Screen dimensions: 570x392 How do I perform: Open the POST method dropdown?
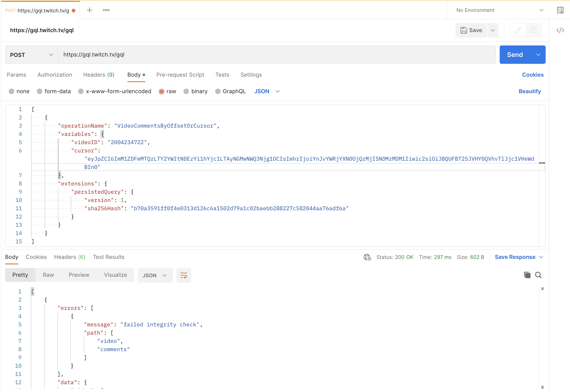(31, 55)
